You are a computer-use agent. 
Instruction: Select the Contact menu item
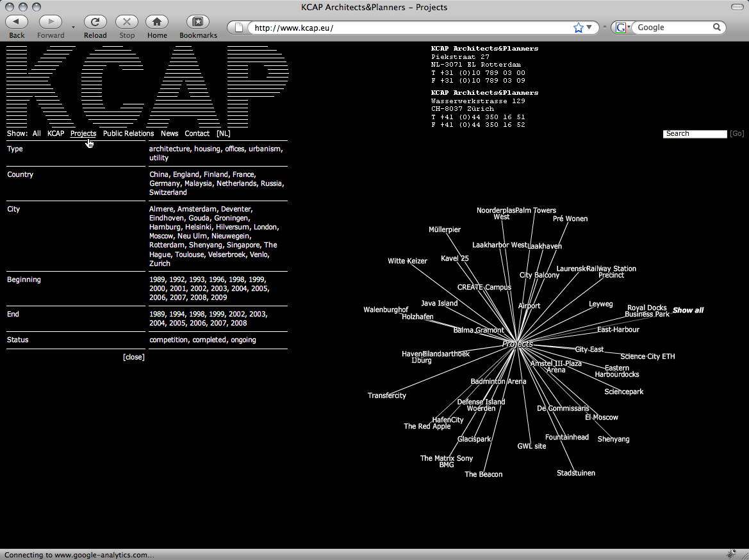197,133
